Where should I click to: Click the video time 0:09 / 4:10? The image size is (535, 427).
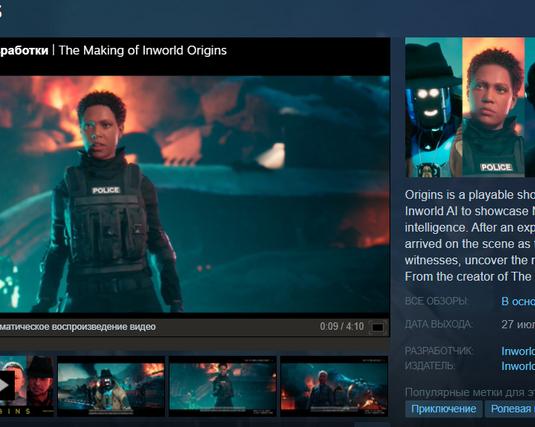pyautogui.click(x=342, y=327)
